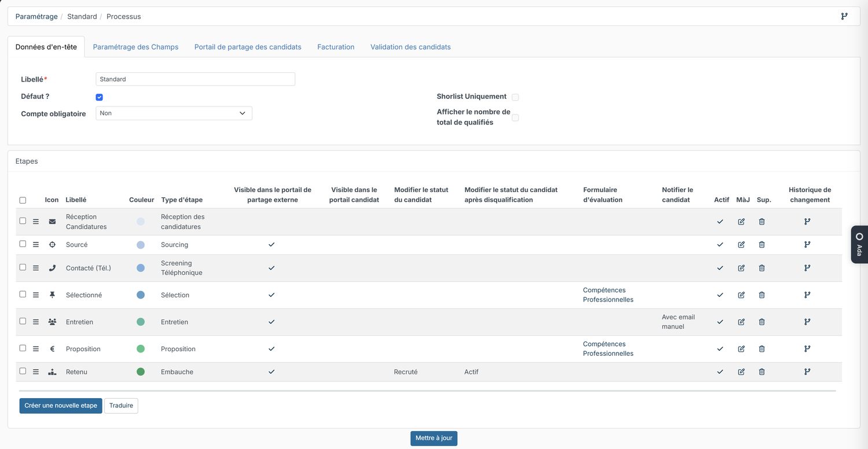Click Créer une nouvelle etape button
The height and width of the screenshot is (449, 868).
(x=61, y=406)
